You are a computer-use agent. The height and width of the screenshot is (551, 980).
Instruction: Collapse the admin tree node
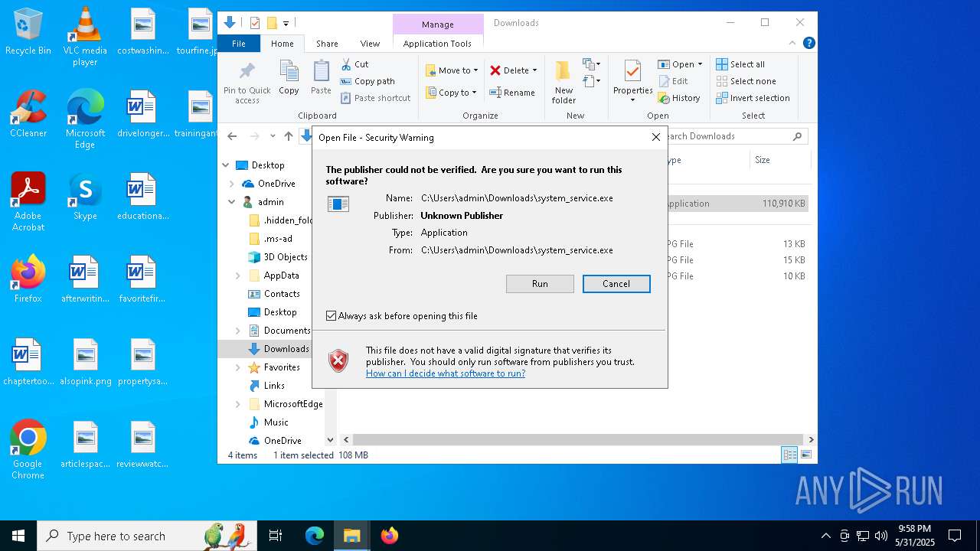(x=232, y=202)
